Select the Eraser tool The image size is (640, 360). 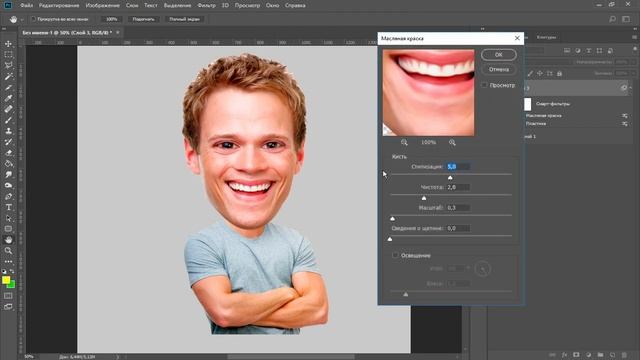point(8,153)
